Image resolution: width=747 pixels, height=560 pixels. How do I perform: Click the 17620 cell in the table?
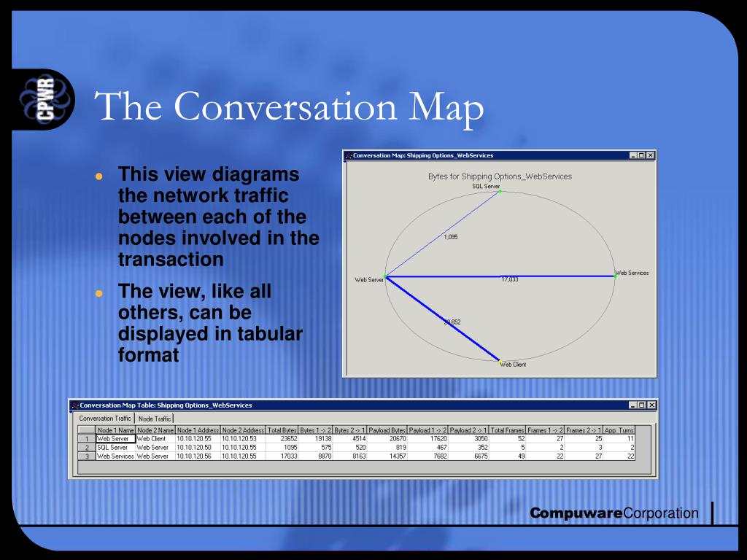click(427, 438)
